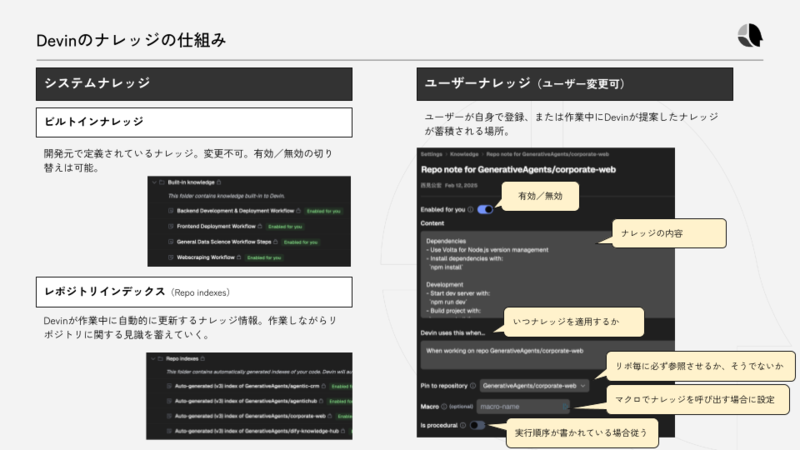Go to Knowledge in the breadcrumb
This screenshot has height=450, width=800.
464,154
